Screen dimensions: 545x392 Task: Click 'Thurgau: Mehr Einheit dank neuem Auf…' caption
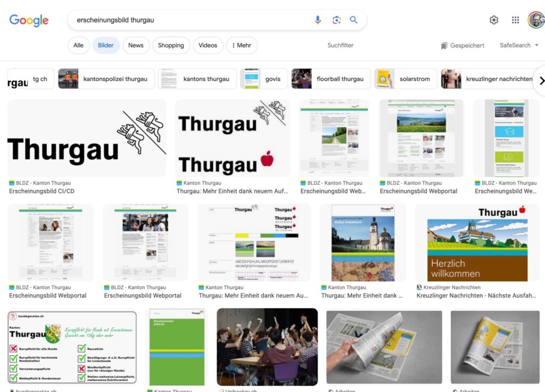(232, 191)
